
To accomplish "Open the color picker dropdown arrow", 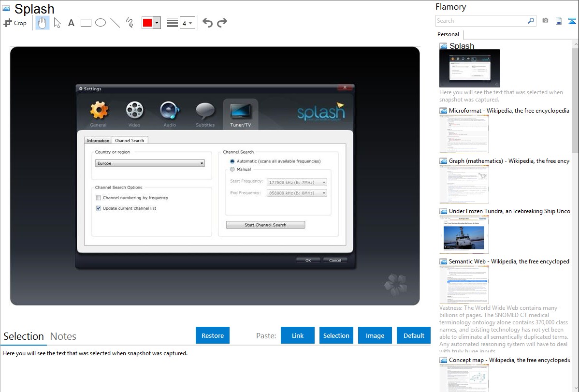I will (157, 23).
